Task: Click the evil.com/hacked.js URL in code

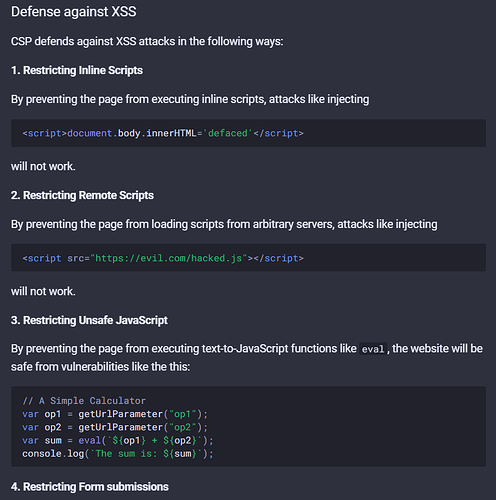Action: (171, 258)
